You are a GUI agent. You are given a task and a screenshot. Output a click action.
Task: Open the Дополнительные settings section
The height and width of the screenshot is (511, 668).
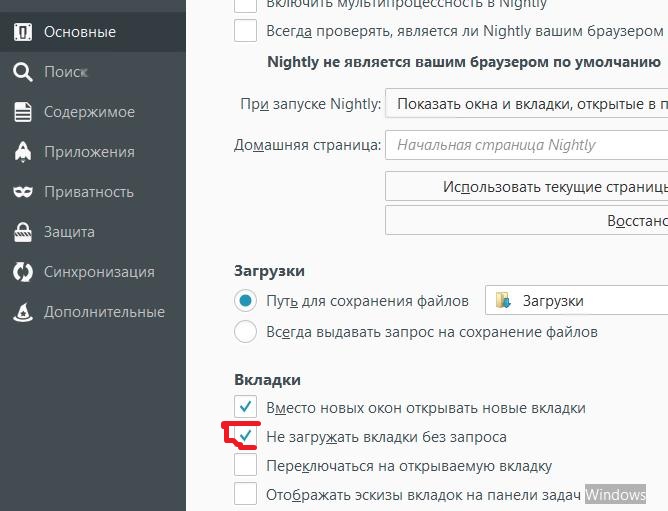[93, 312]
